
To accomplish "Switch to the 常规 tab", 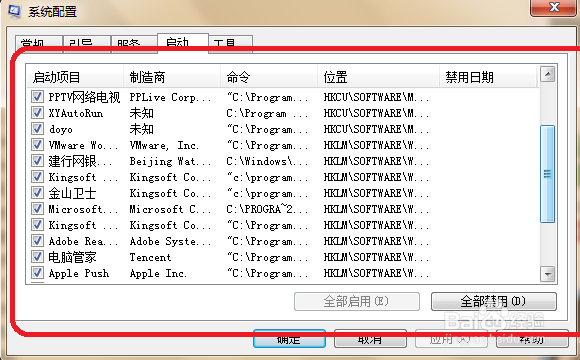I will pos(38,44).
